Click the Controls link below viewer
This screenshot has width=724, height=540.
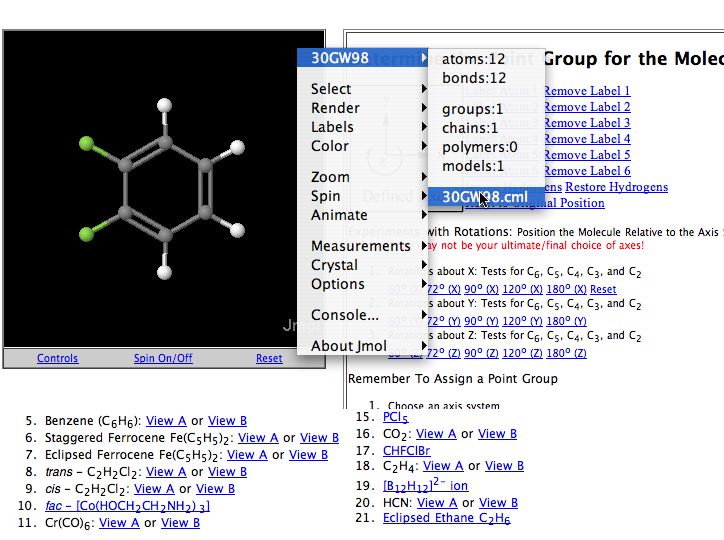(57, 358)
